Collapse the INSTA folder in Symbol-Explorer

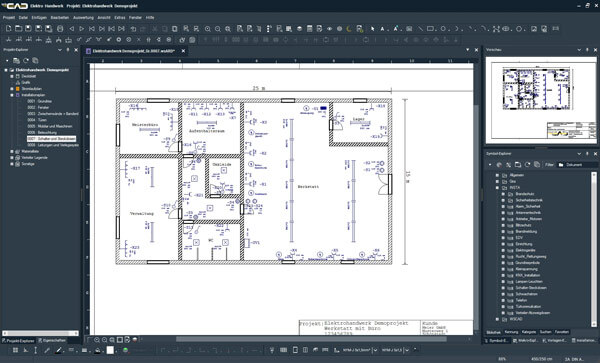click(x=497, y=188)
